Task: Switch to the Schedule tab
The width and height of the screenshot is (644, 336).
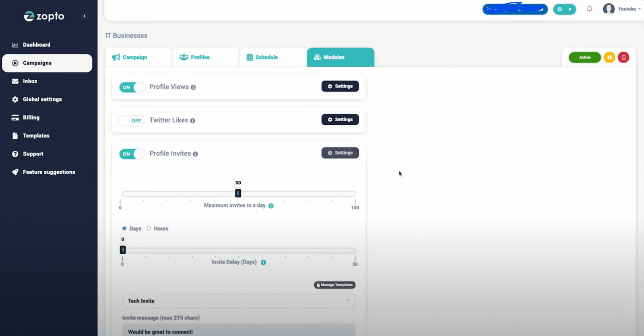Action: pyautogui.click(x=262, y=57)
